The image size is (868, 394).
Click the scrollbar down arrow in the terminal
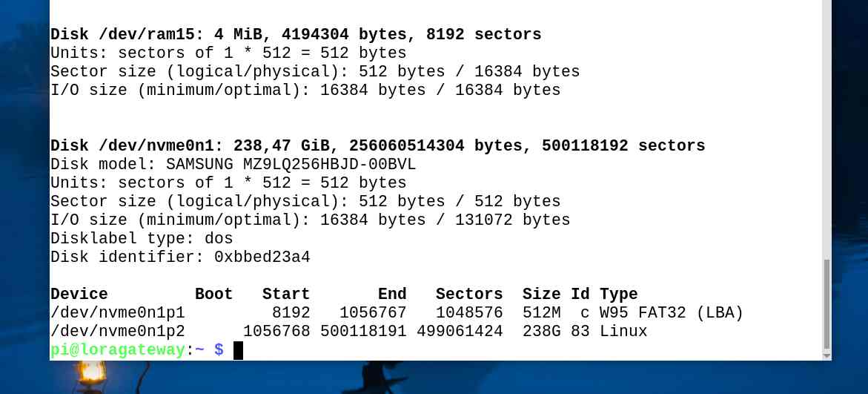tap(826, 355)
